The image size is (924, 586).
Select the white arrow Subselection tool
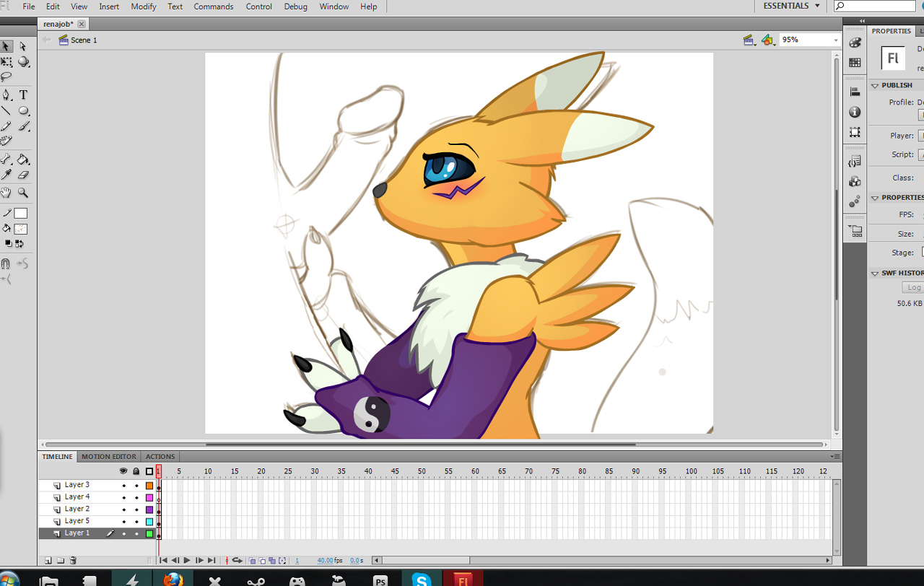coord(23,46)
